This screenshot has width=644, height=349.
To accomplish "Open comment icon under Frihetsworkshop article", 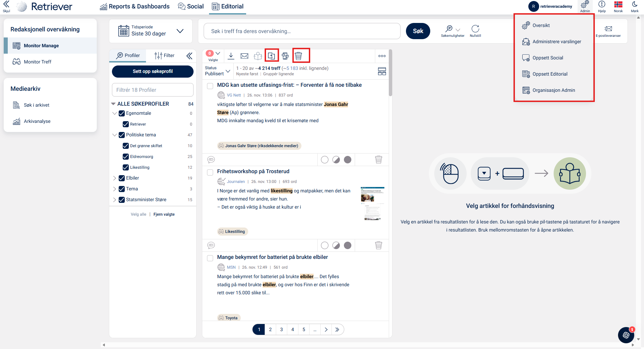I will [x=211, y=245].
